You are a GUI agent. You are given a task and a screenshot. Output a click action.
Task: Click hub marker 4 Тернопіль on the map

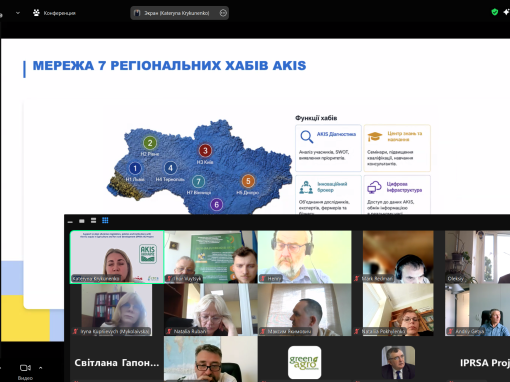tap(170, 168)
